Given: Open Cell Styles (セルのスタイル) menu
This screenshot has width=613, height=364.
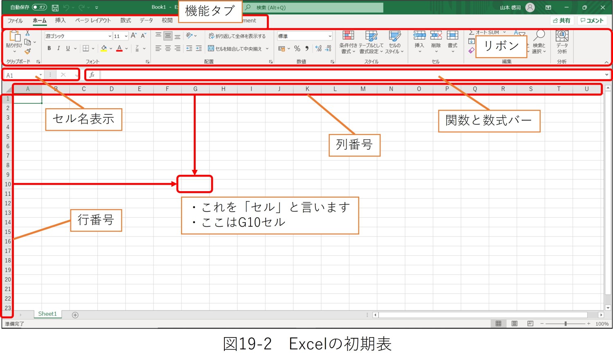Looking at the screenshot, I should 394,42.
